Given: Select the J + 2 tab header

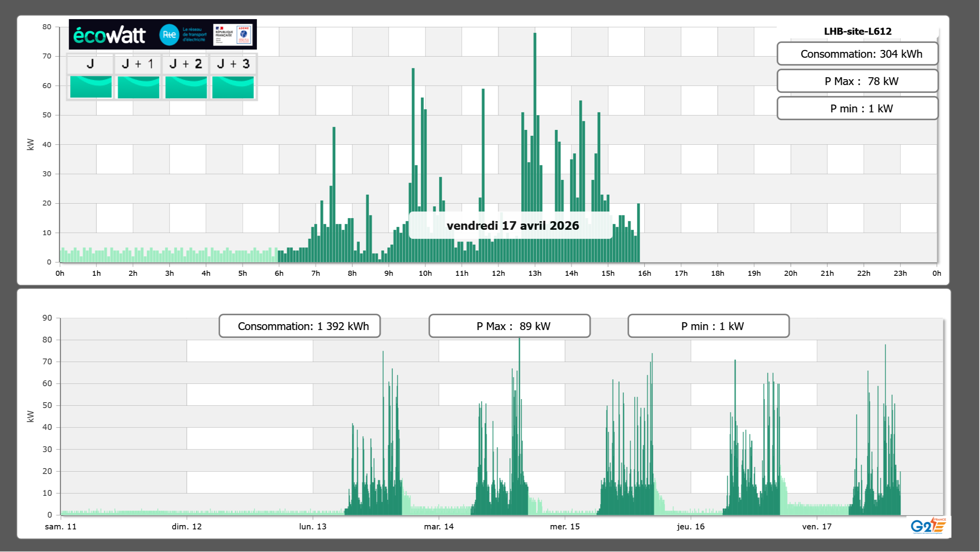Looking at the screenshot, I should (x=185, y=64).
